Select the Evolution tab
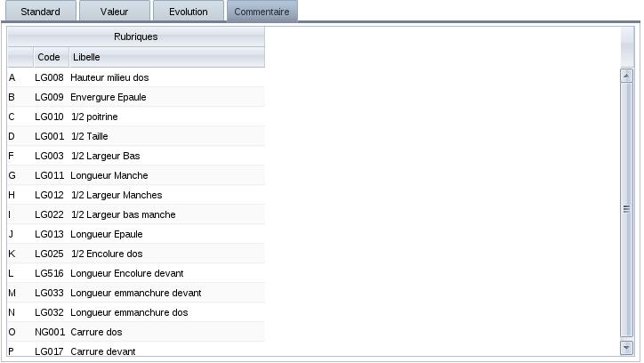The width and height of the screenshot is (644, 363). tap(187, 12)
